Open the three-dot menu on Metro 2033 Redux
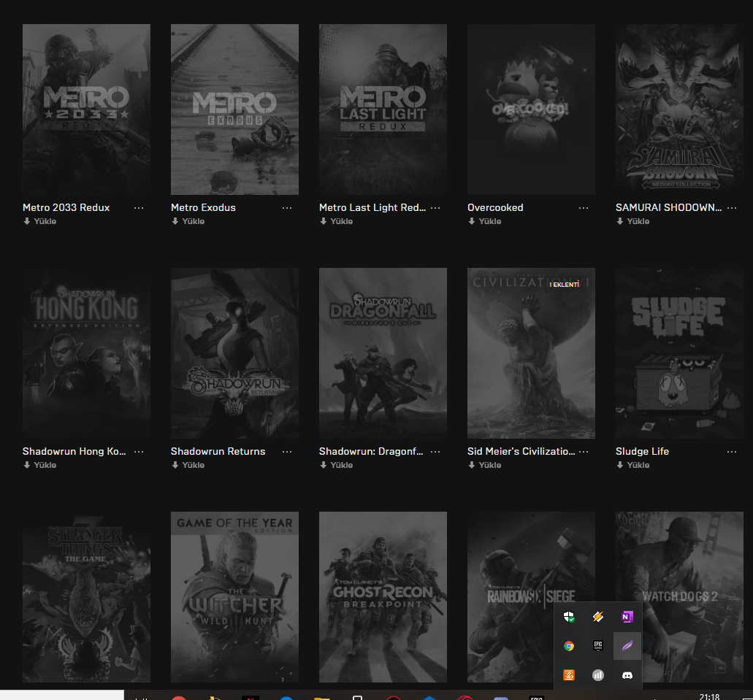The width and height of the screenshot is (753, 700). coord(139,207)
